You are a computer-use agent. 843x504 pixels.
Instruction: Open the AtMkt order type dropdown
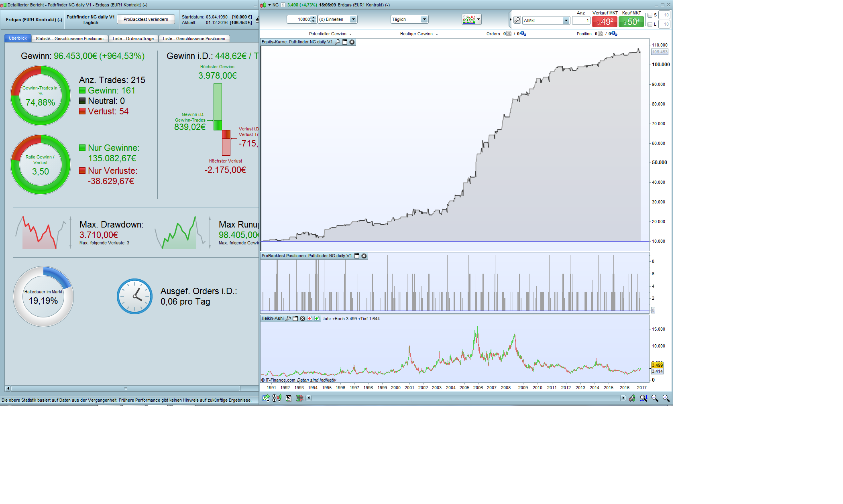(566, 20)
